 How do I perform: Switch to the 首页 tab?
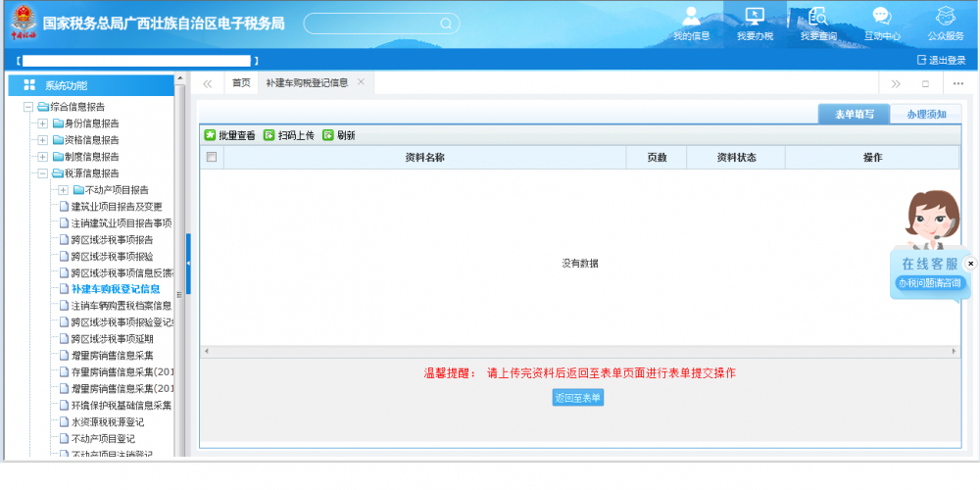point(241,83)
